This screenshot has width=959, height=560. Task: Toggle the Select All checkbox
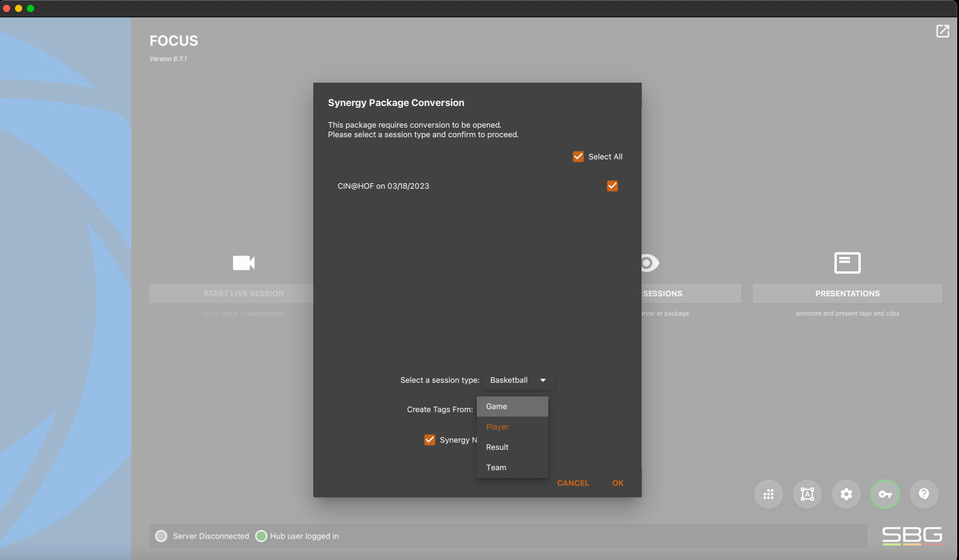[x=578, y=157]
